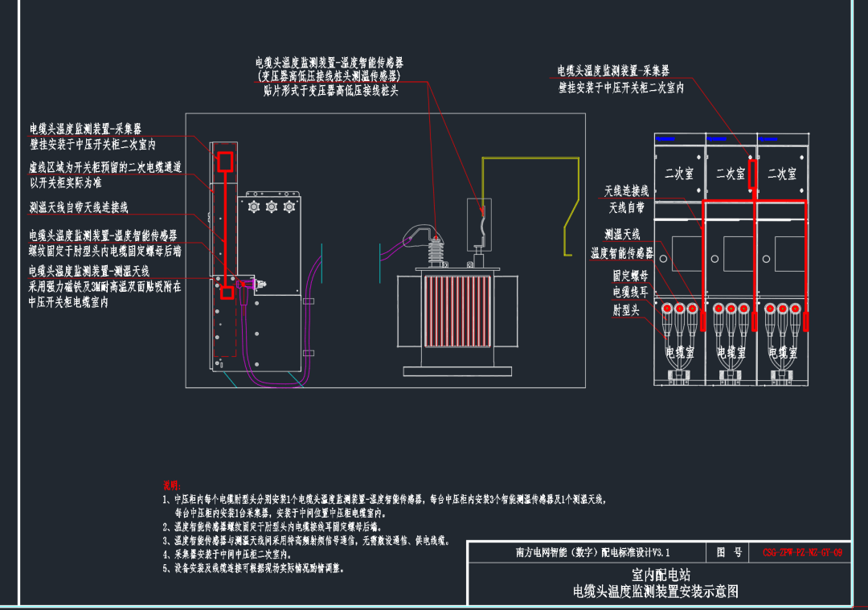The height and width of the screenshot is (610, 868).
Task: Click the middle gear-shaped bushing on cabinet top
Action: 272,207
